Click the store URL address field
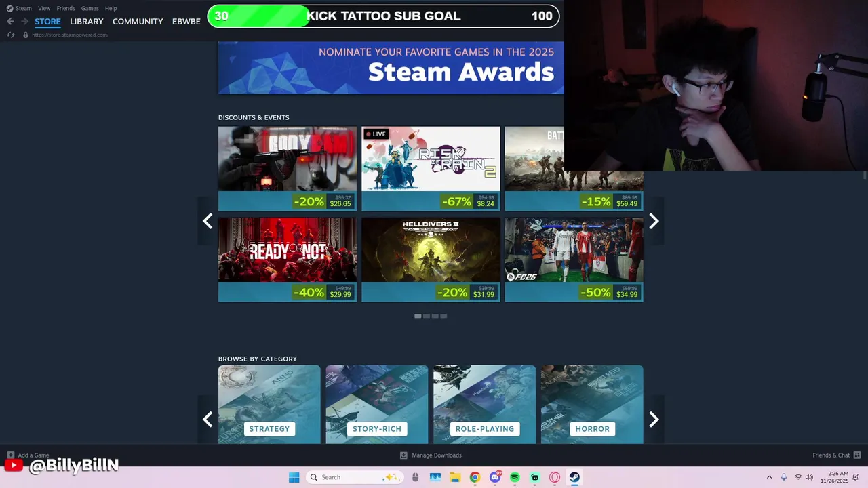This screenshot has width=868, height=488. (70, 35)
